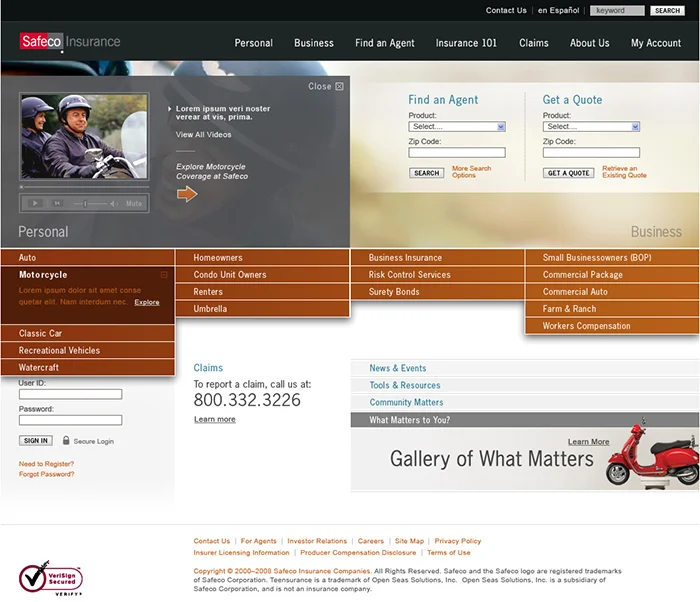Select Risk Control Services
This screenshot has height=602, width=700.
click(438, 275)
